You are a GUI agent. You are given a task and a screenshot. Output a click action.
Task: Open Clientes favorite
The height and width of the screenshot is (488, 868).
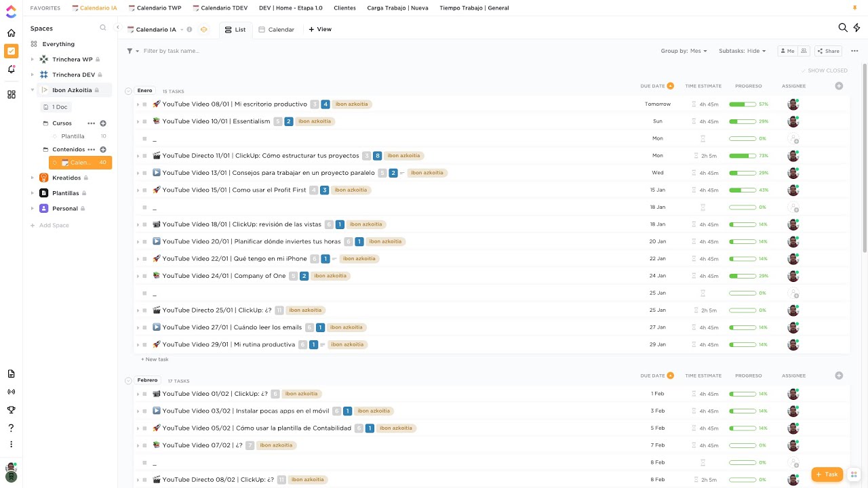344,8
